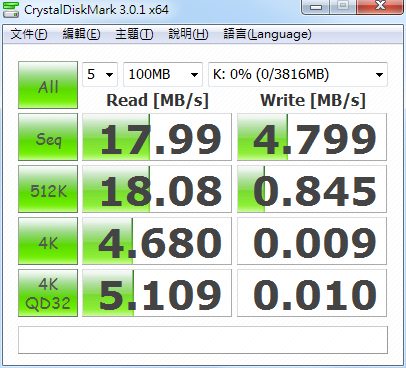The image size is (406, 368).
Task: Close the CrystalDiskMark window
Action: click(x=380, y=7)
